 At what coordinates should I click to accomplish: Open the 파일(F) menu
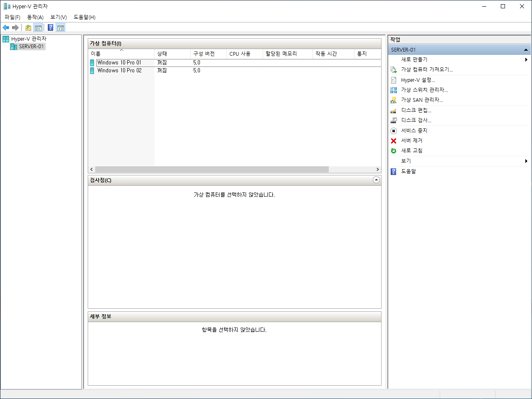tap(12, 17)
